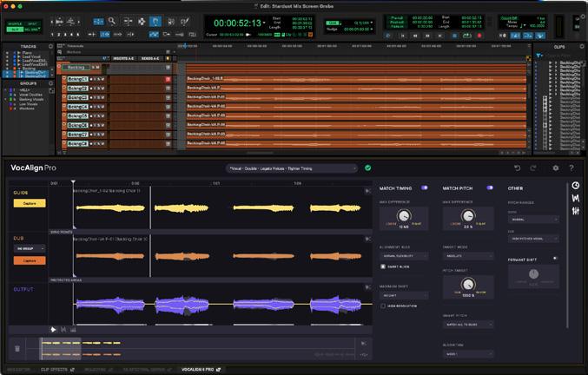Select the VocAlign 6 Pro tab

coord(196,370)
